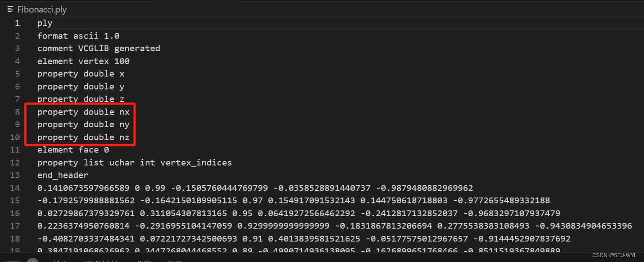This screenshot has width=644, height=262.
Task: Click 'property double x' on line 5
Action: point(80,73)
